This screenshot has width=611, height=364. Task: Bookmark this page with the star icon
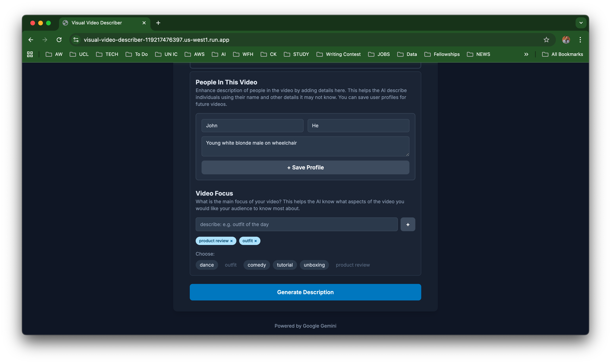coord(546,40)
